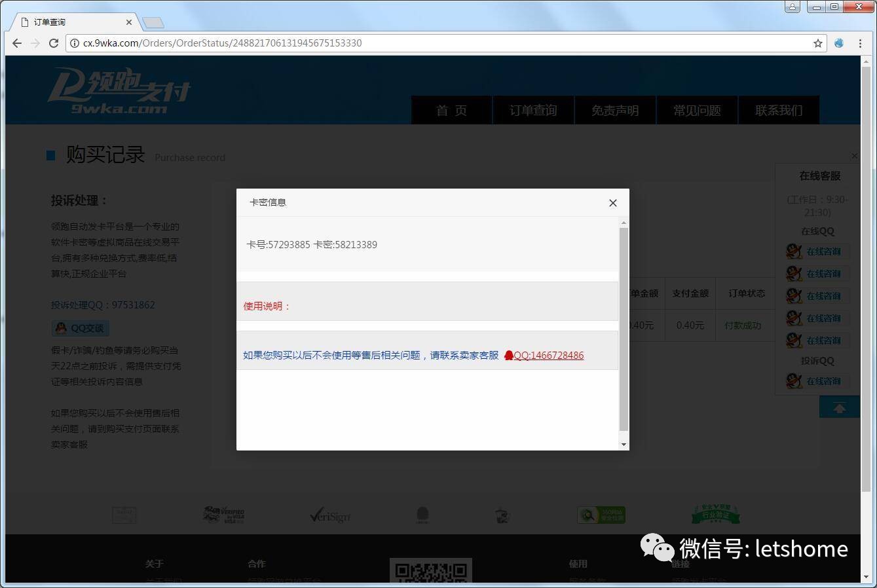Click the QQ:1466728486 seller contact link
The width and height of the screenshot is (877, 588).
[x=549, y=356]
